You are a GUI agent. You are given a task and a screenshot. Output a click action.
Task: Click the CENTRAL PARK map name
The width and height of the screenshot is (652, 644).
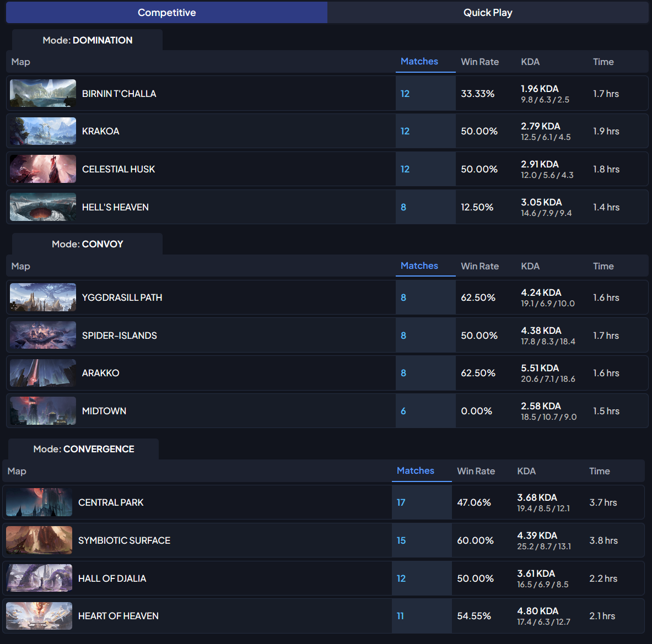click(111, 502)
